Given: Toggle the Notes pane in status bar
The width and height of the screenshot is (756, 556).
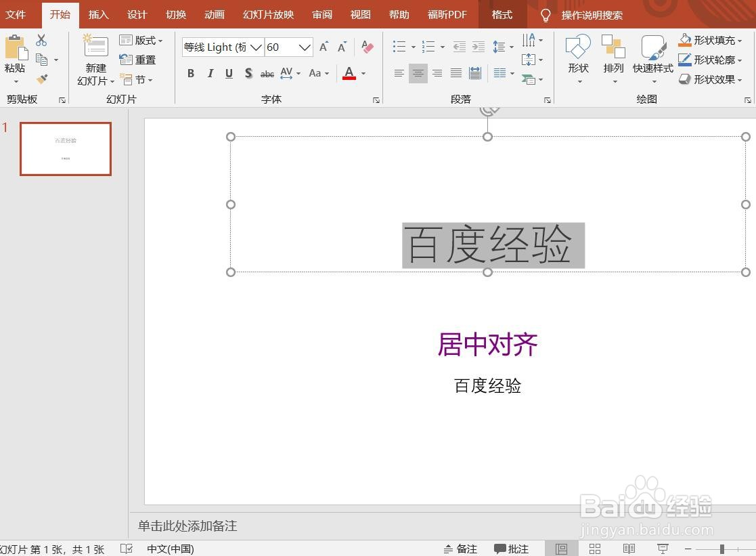Looking at the screenshot, I should [x=460, y=549].
